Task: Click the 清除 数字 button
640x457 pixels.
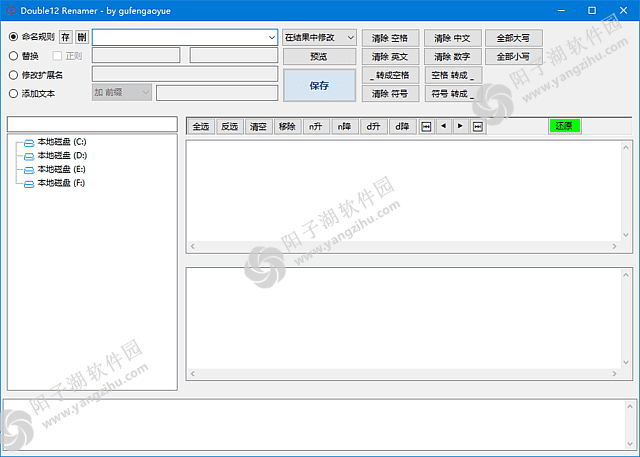Action: click(x=452, y=57)
